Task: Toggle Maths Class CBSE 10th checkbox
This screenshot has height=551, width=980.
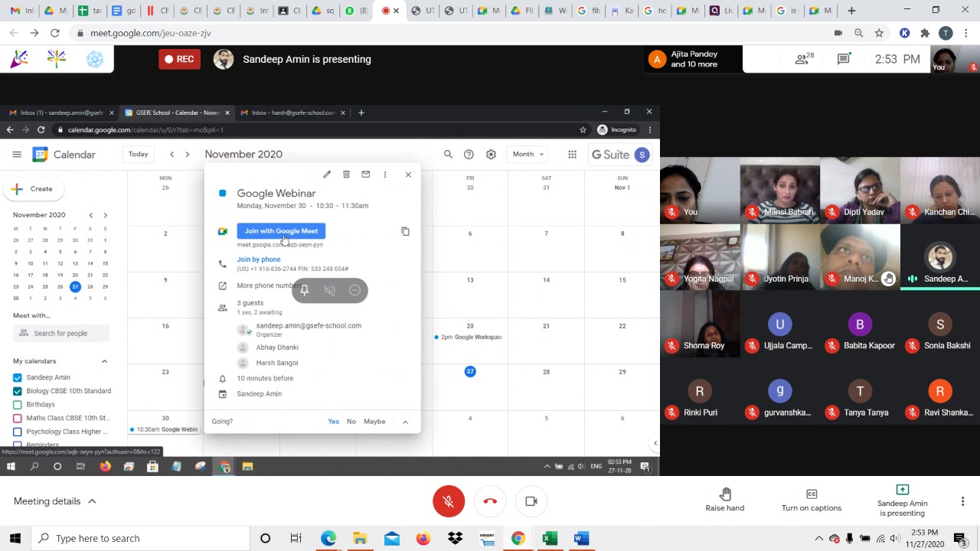Action: (x=18, y=418)
